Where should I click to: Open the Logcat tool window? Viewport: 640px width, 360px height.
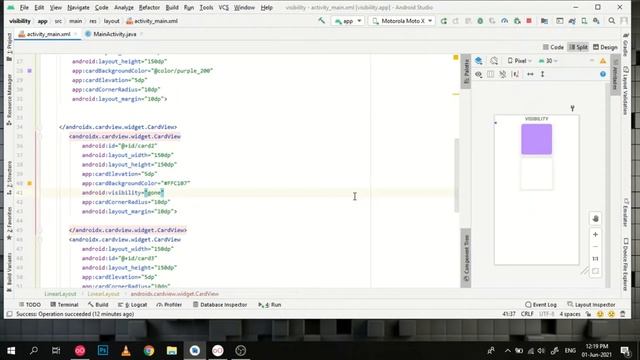132,304
